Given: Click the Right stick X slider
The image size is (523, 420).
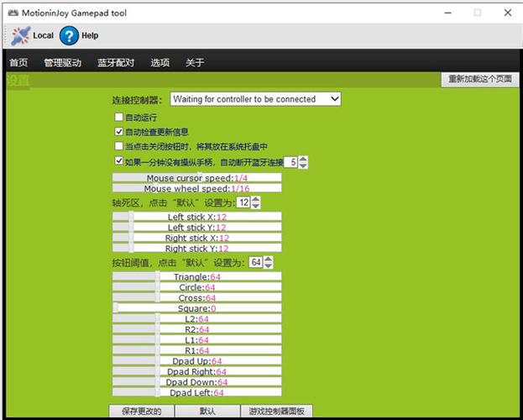Looking at the screenshot, I should pos(196,238).
